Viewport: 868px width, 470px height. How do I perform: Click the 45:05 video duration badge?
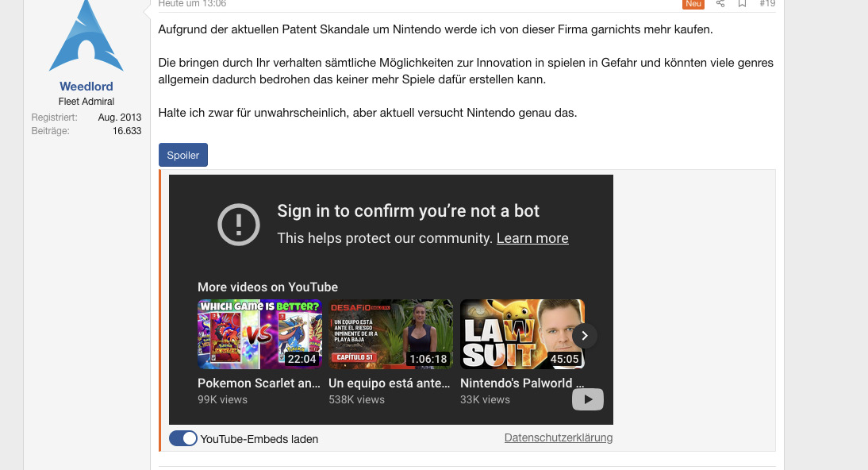pyautogui.click(x=564, y=359)
